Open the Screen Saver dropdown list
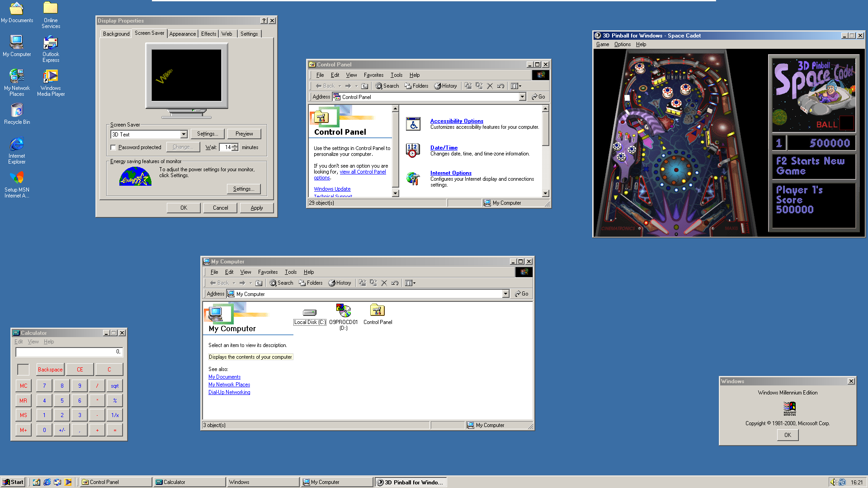The image size is (868, 488). pyautogui.click(x=184, y=134)
